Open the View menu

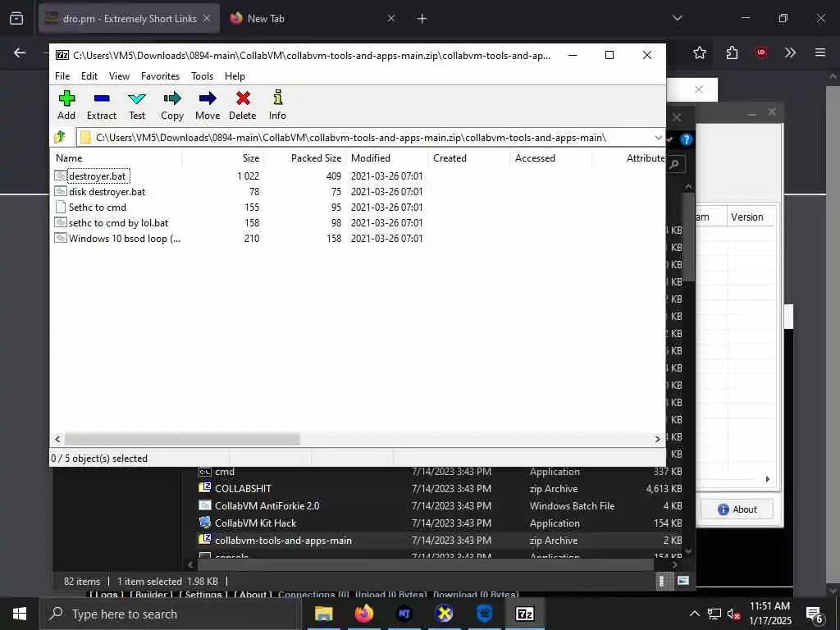[119, 76]
